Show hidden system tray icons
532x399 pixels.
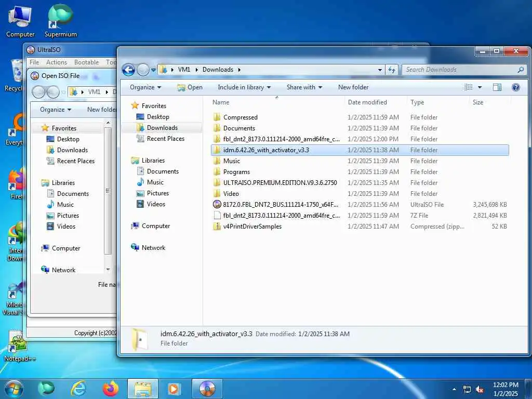454,390
